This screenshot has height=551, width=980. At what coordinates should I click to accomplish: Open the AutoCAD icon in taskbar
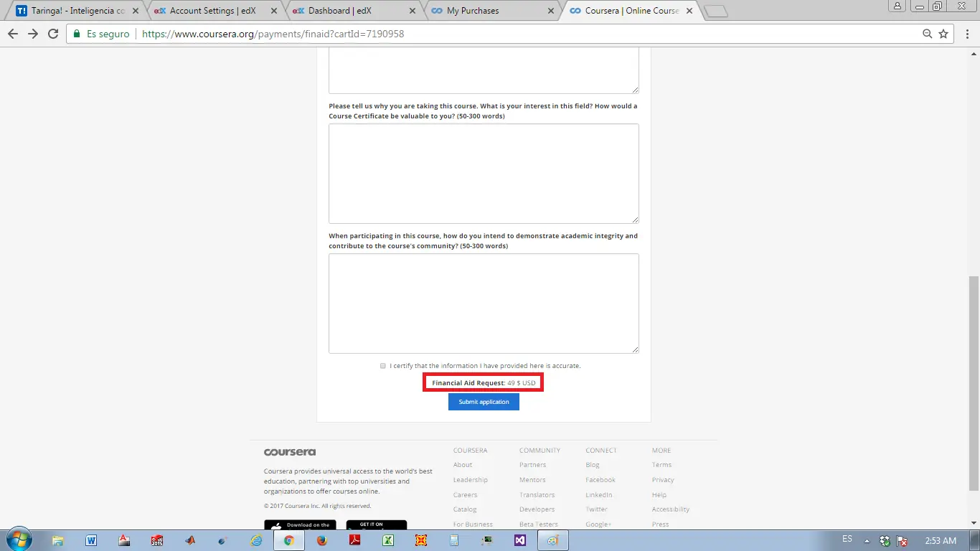click(124, 540)
